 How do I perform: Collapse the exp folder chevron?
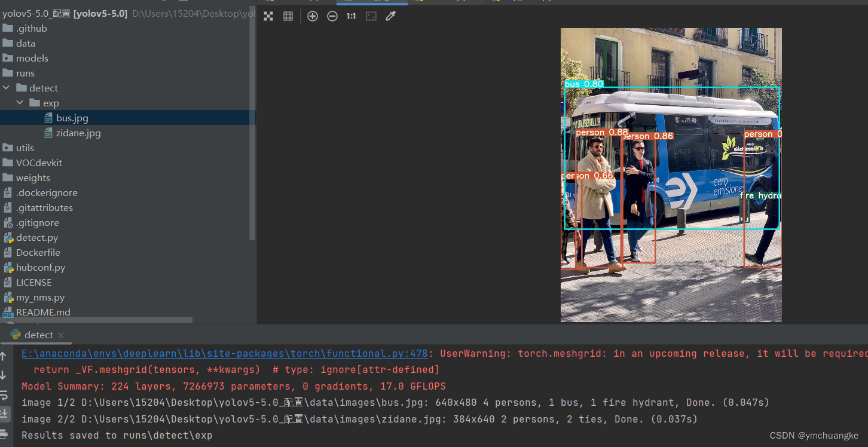[x=20, y=103]
